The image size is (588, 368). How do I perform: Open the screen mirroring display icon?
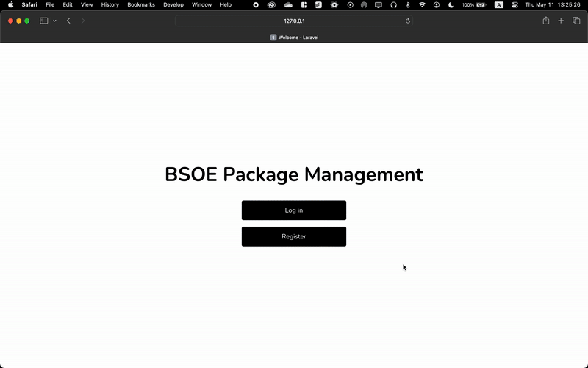coord(379,5)
